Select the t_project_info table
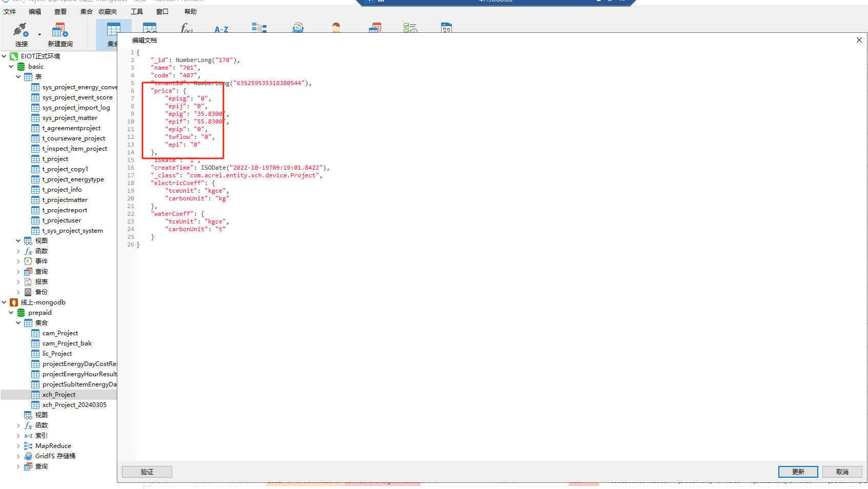Screen dimensions: 868x489 [62, 190]
